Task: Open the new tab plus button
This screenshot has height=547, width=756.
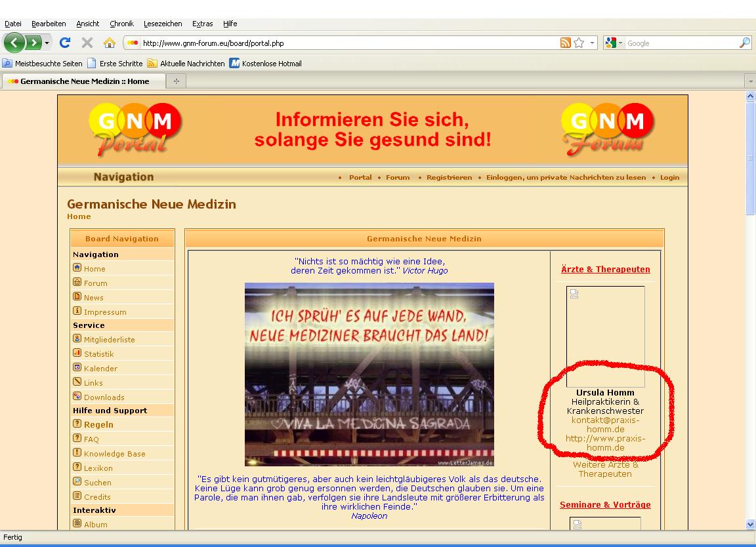Action: pyautogui.click(x=176, y=81)
